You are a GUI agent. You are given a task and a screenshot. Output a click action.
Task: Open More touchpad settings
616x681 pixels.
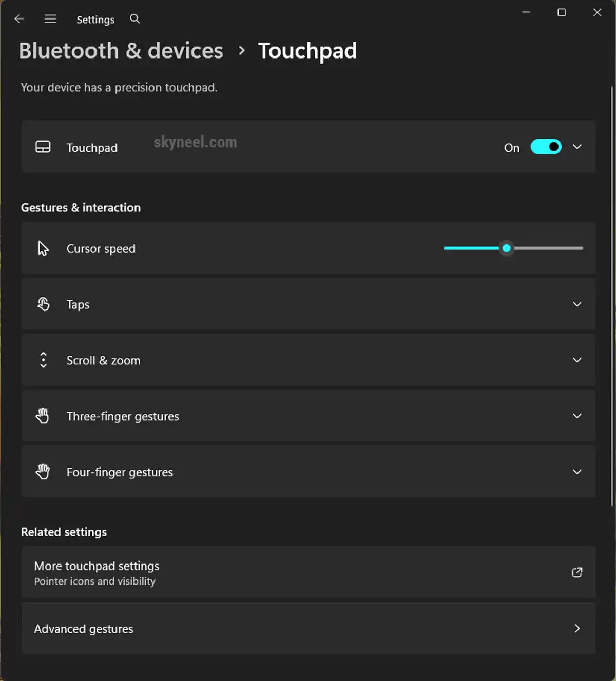[x=309, y=572]
